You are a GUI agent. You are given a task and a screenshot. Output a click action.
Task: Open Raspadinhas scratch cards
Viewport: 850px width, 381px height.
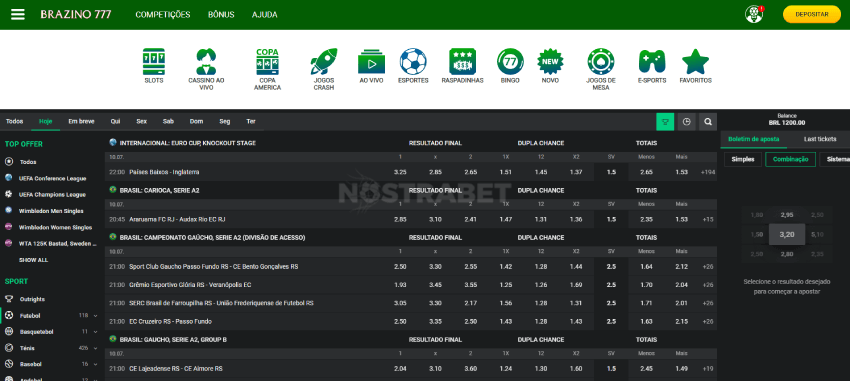point(462,66)
